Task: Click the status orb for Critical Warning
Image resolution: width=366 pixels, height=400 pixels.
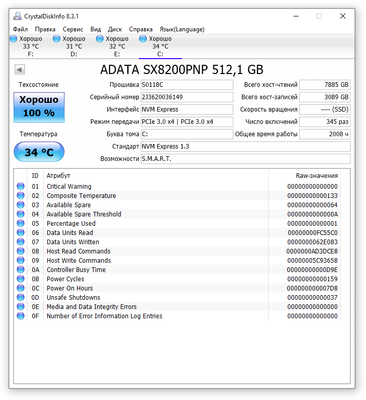Action: click(x=21, y=186)
